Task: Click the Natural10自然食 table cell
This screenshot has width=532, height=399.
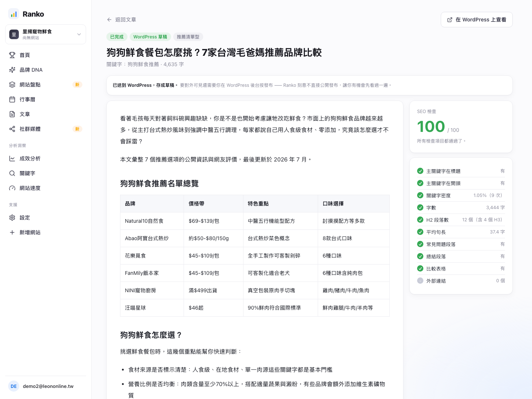Action: click(152, 221)
